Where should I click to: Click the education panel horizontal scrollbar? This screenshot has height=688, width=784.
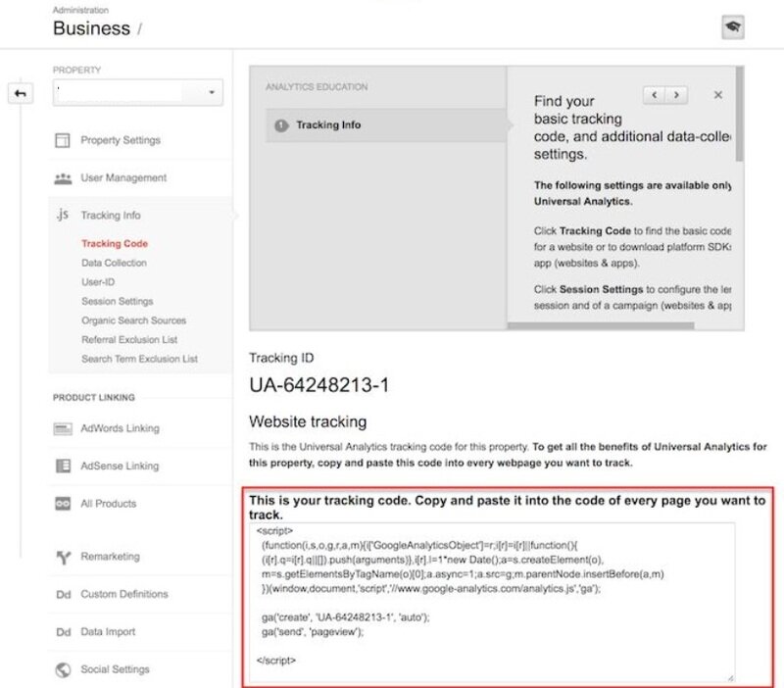coord(601,325)
